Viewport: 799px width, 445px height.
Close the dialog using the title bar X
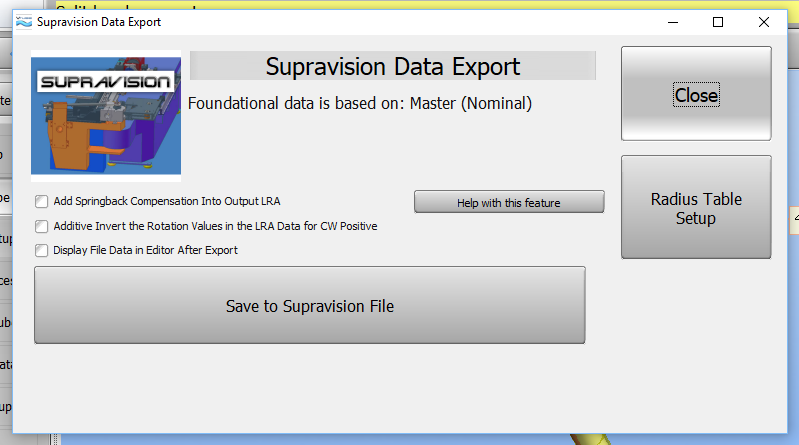pyautogui.click(x=764, y=21)
